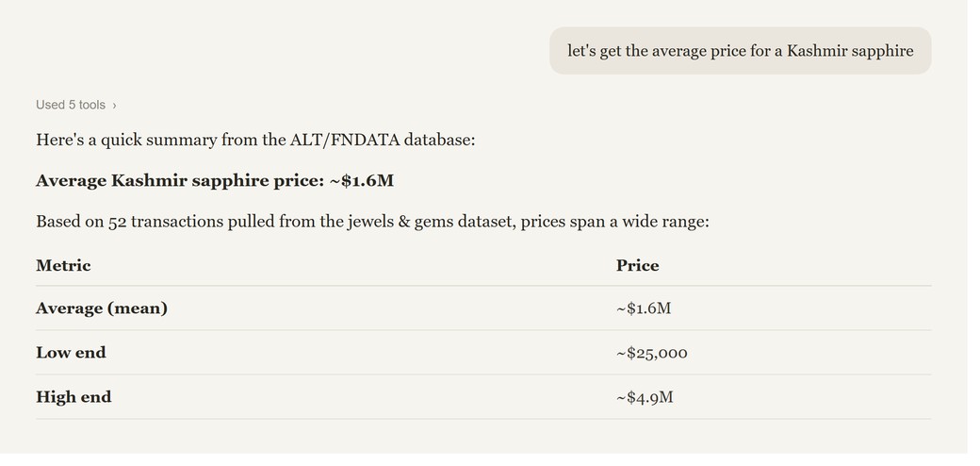The height and width of the screenshot is (466, 980).
Task: Click the bold Average Kashmir sapphire price heading
Action: [x=215, y=181]
